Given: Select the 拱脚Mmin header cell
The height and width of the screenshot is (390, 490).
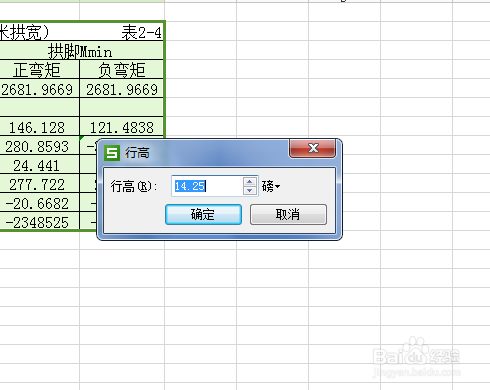Looking at the screenshot, I should pos(80,51).
